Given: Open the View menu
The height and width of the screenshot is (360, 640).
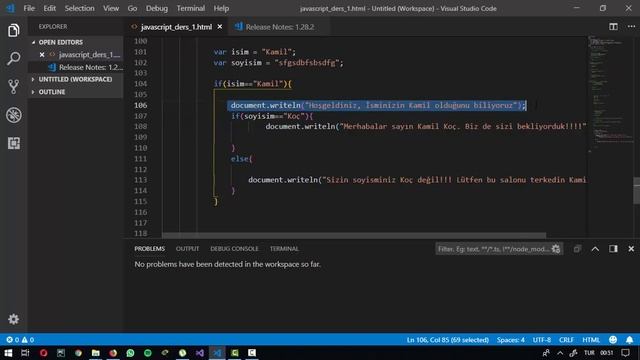Looking at the screenshot, I should coord(111,8).
